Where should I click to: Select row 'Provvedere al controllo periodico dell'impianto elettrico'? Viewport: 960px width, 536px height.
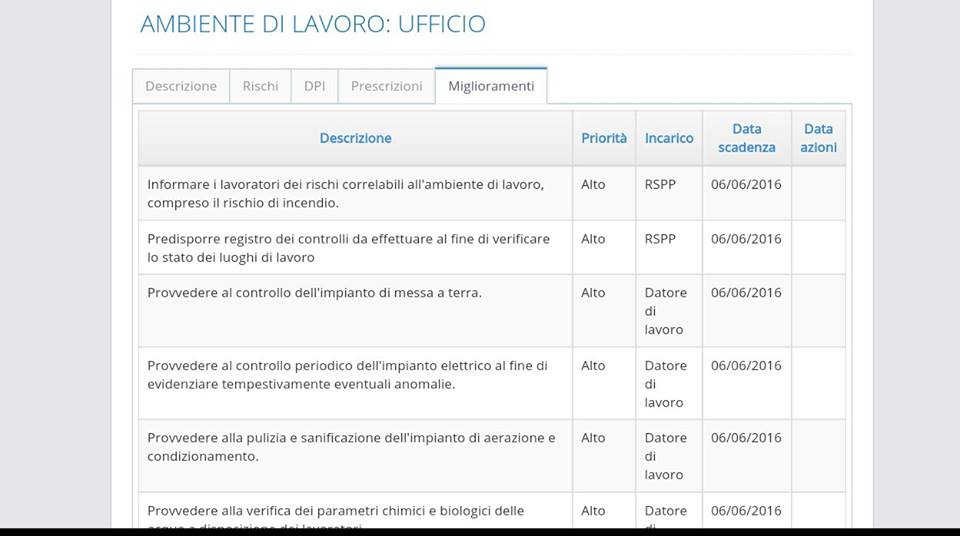point(492,383)
